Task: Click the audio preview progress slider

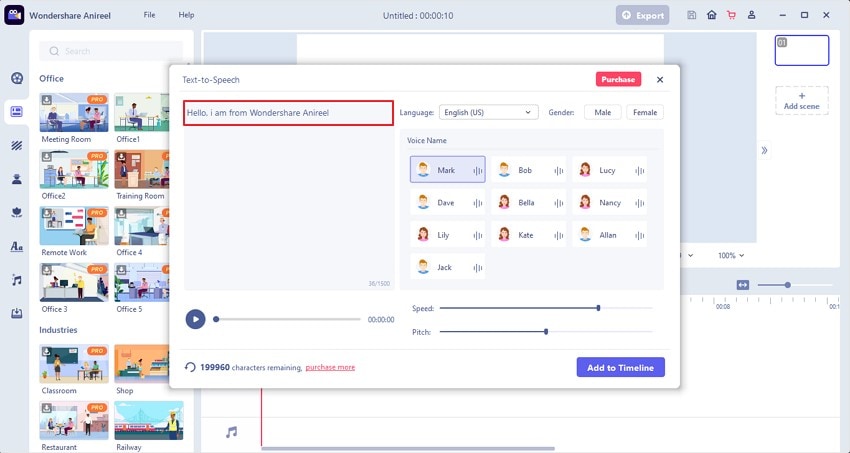Action: click(x=288, y=319)
